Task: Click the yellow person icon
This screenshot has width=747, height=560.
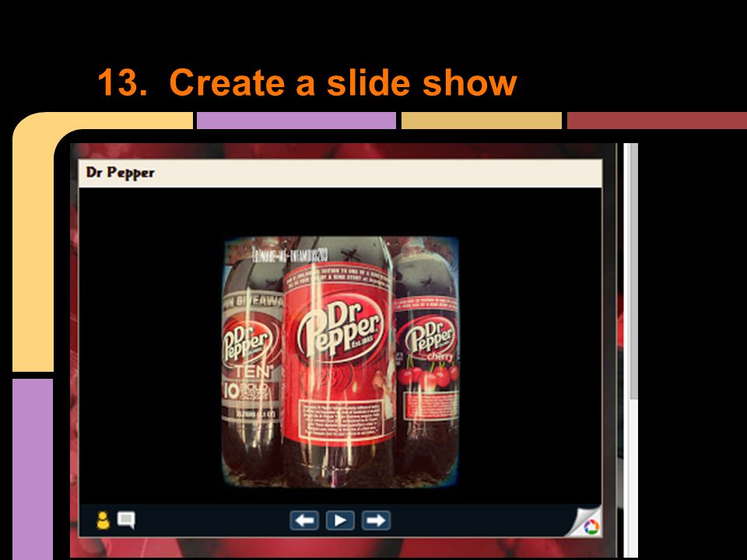Action: 103,520
